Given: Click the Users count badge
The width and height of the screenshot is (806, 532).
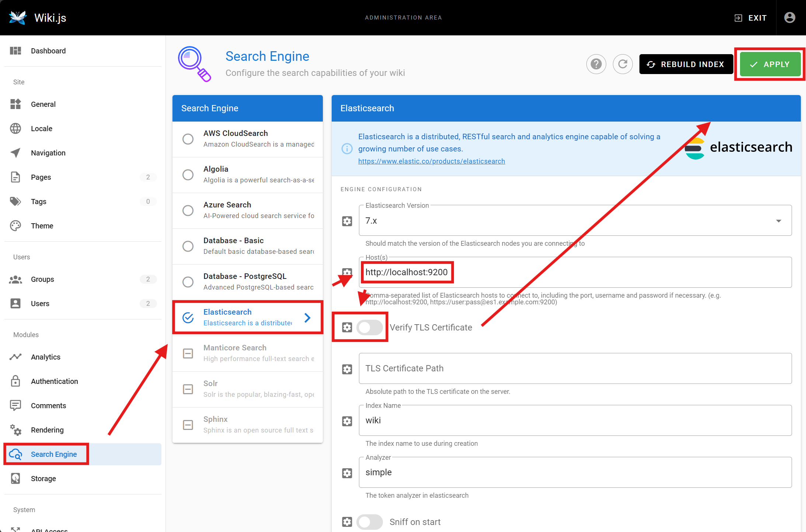Looking at the screenshot, I should click(x=148, y=304).
